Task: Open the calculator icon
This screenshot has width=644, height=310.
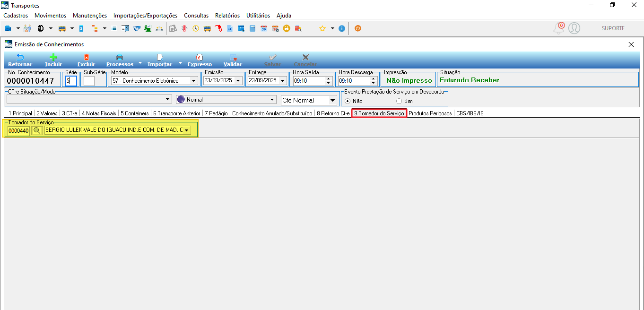Action: coord(252,28)
